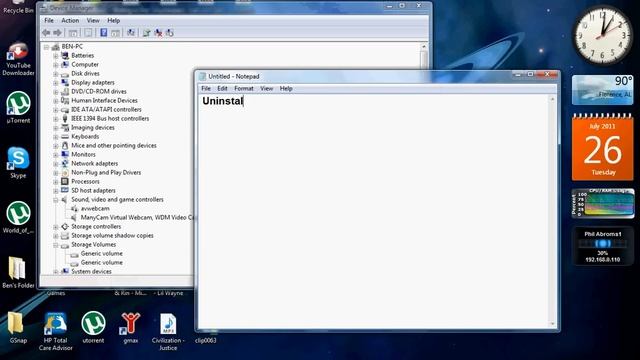Click Notepad scrollbar up arrow
The width and height of the screenshot is (640, 360).
pos(553,99)
